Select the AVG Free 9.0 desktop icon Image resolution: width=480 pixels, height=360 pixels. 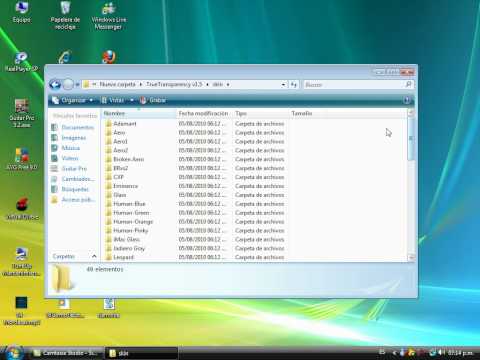pos(22,159)
